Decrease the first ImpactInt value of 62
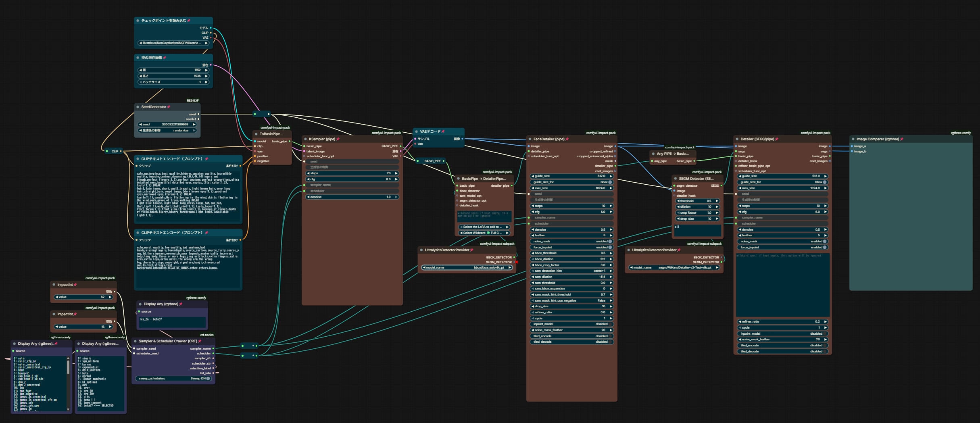Image resolution: width=980 pixels, height=423 pixels. point(57,297)
